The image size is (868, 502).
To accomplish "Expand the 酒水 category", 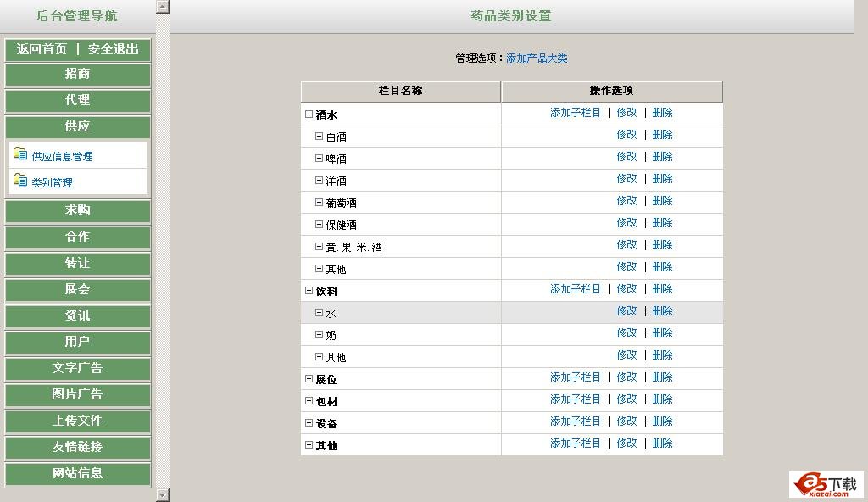I will [309, 114].
